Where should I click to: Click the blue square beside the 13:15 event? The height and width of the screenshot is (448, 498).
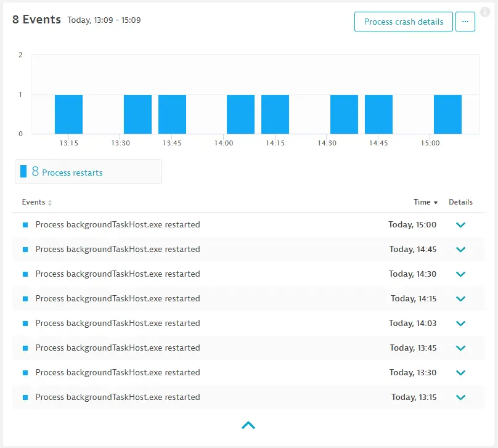25,397
